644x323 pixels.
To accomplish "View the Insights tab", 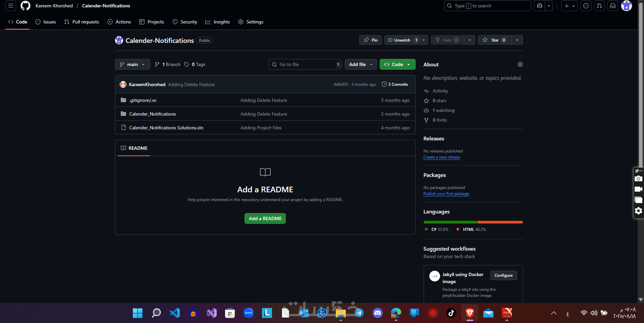I will pos(218,22).
